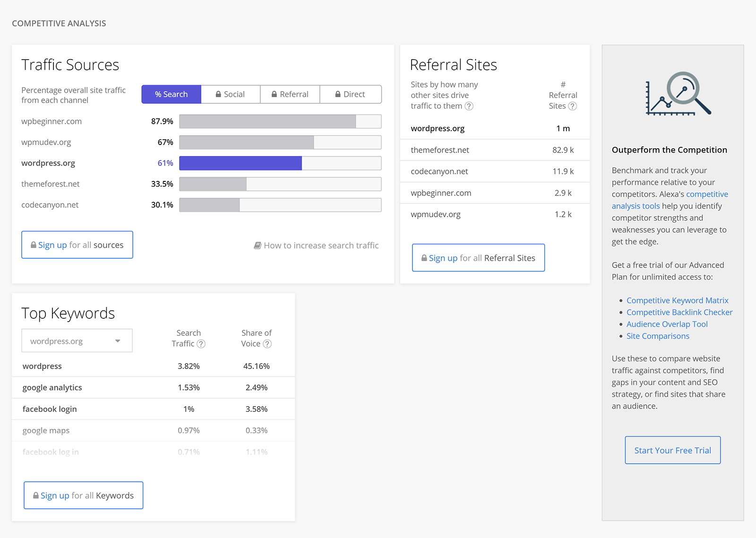Click wpmudev.org row in Referral Sites
The image size is (756, 538).
coord(495,214)
